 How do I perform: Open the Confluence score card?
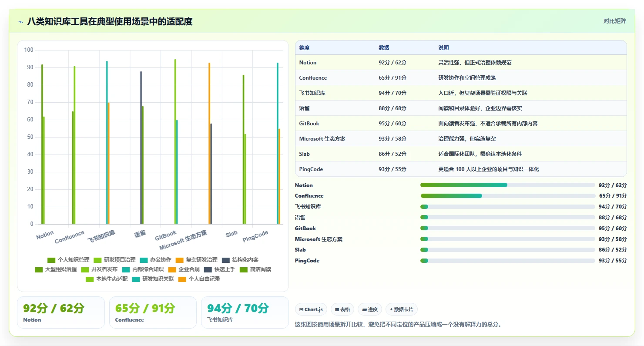pos(153,312)
